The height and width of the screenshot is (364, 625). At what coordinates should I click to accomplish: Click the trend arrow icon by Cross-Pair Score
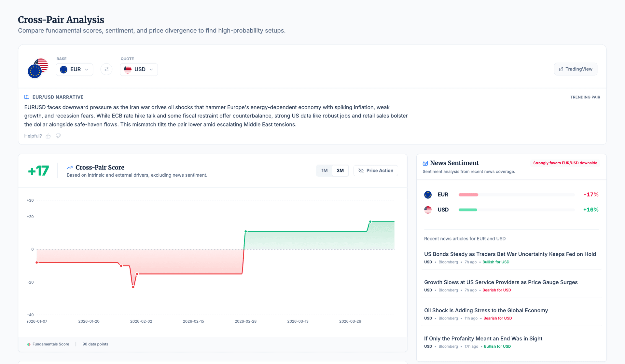[x=70, y=168]
